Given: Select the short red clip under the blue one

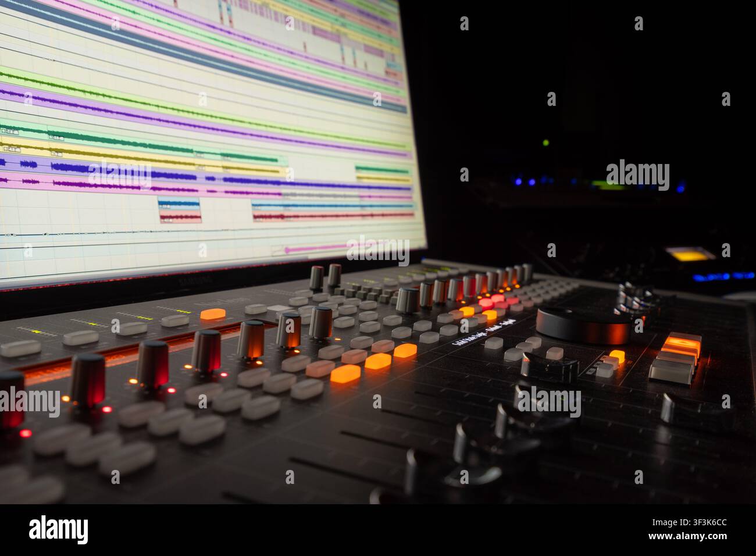Looking at the screenshot, I should click(x=180, y=218).
